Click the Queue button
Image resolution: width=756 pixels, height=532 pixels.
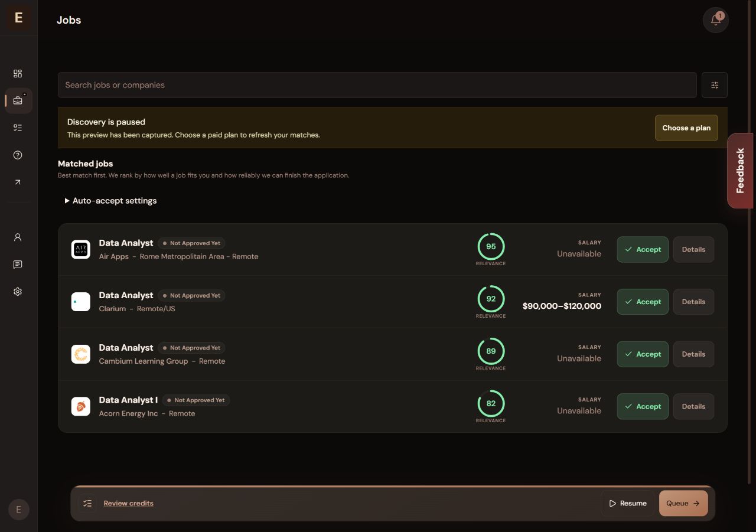click(683, 503)
